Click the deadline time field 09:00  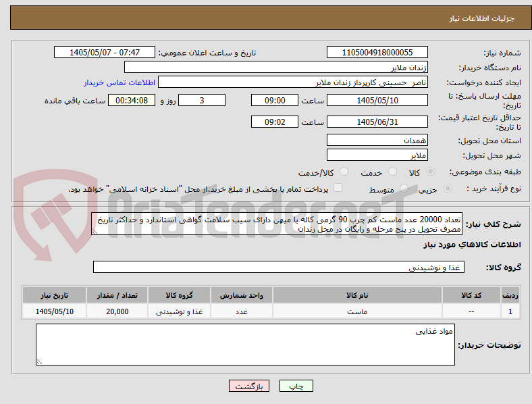(275, 100)
